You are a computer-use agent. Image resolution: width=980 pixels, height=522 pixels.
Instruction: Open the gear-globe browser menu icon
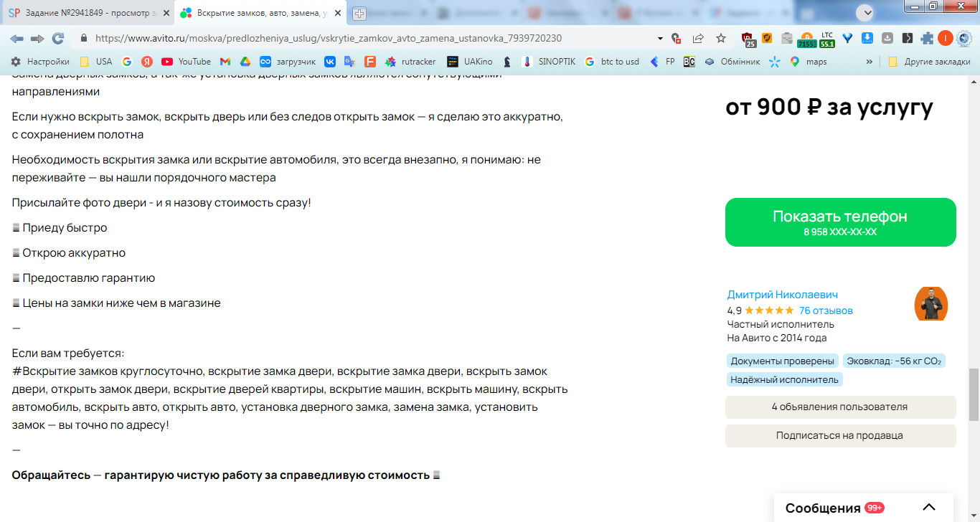click(964, 39)
